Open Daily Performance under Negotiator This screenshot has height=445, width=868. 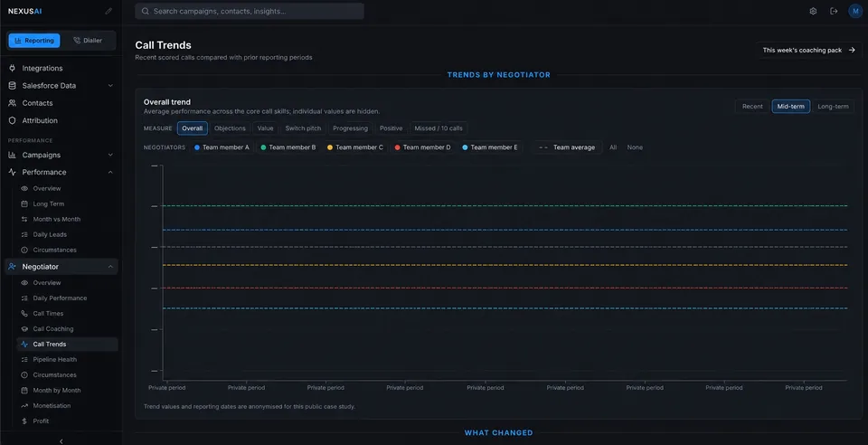pos(60,298)
